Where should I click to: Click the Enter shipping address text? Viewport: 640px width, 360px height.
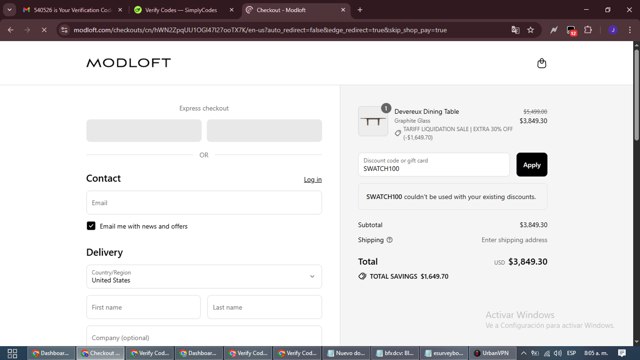pos(514,240)
